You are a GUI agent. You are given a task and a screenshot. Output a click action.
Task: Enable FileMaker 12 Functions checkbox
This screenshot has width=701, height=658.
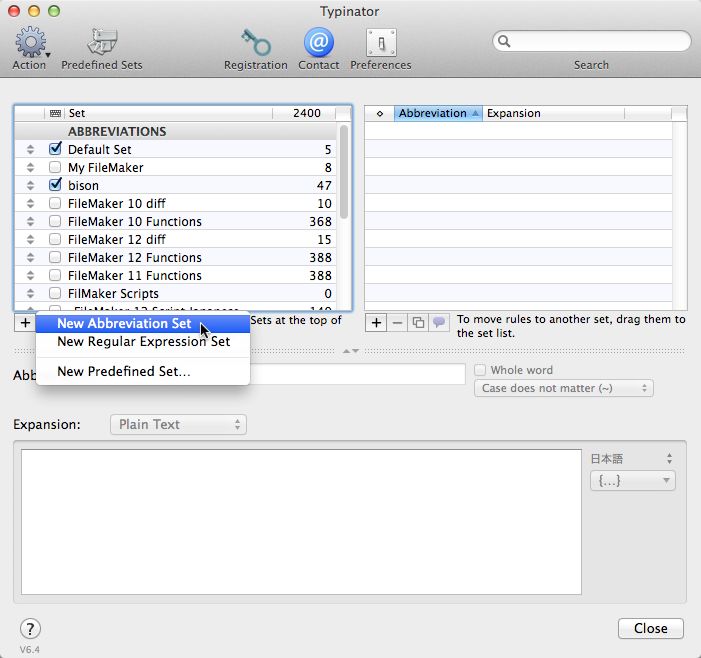55,257
